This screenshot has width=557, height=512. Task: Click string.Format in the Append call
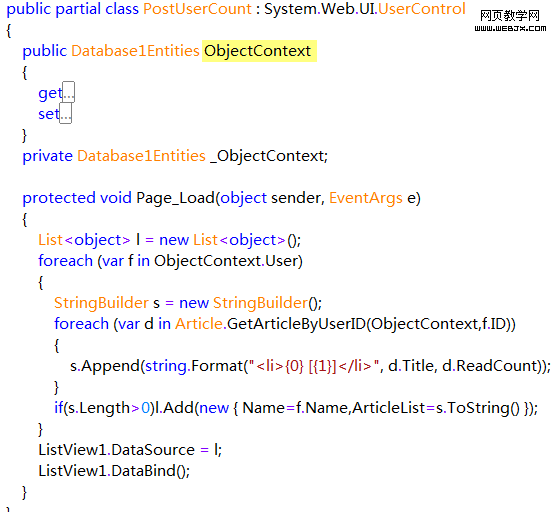194,366
